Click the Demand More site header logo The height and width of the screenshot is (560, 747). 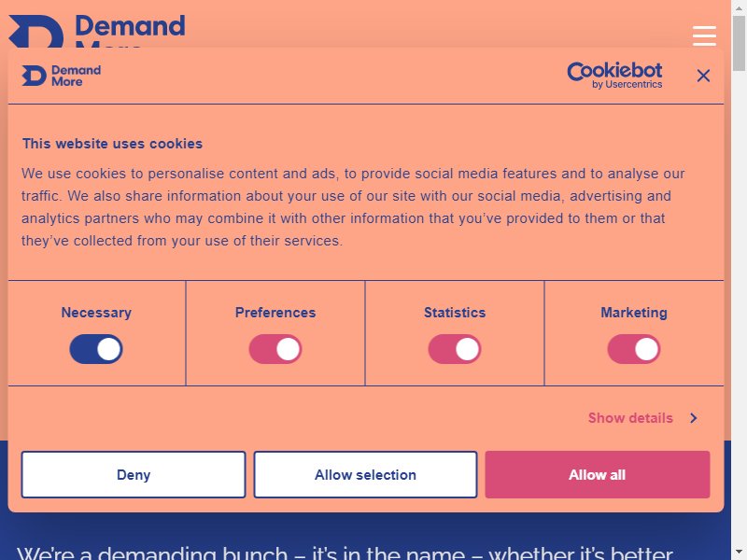click(97, 32)
